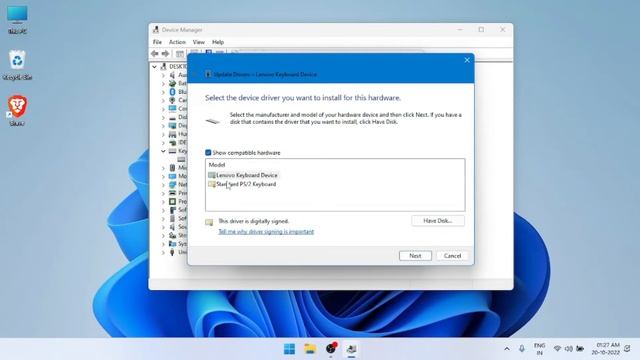640x360 pixels.
Task: Click the Bluetooth category icon in device tree
Action: point(172,92)
